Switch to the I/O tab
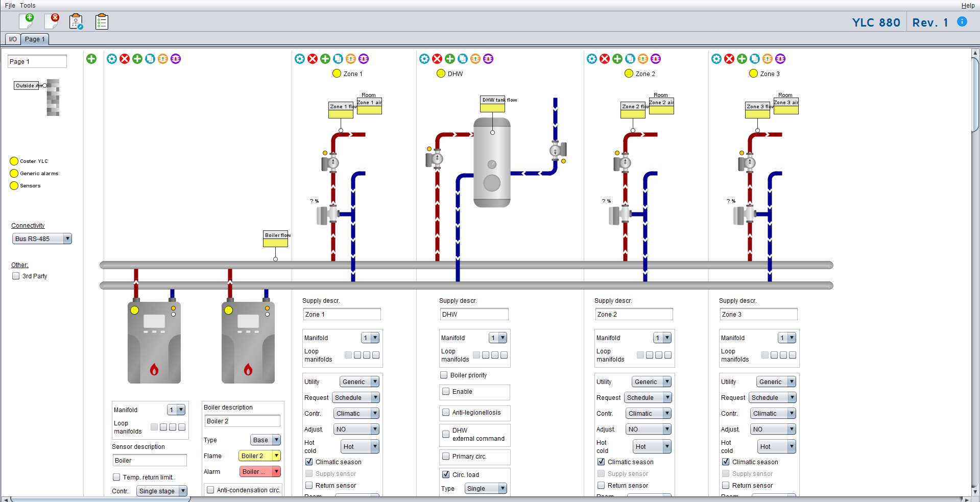Image resolution: width=980 pixels, height=502 pixels. (13, 39)
